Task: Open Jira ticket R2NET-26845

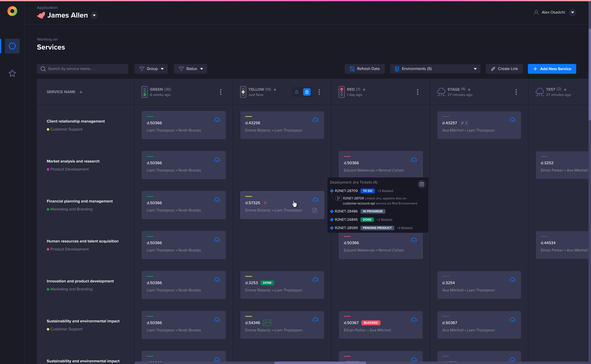Action: [346, 220]
